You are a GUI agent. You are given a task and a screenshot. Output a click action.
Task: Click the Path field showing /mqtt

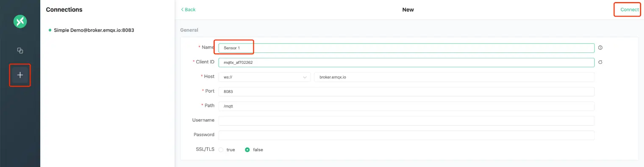click(406, 106)
